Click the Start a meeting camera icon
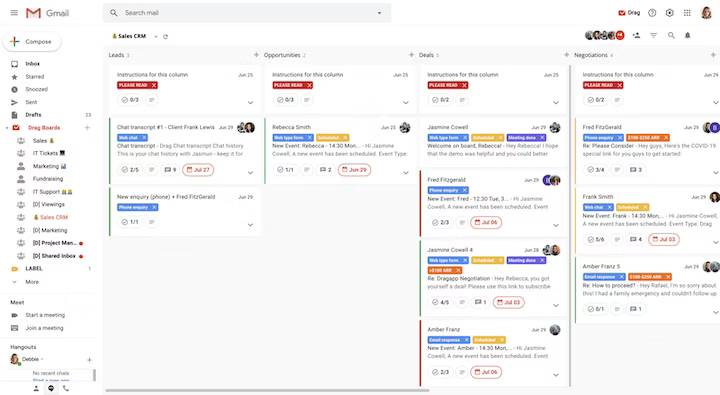 point(14,315)
